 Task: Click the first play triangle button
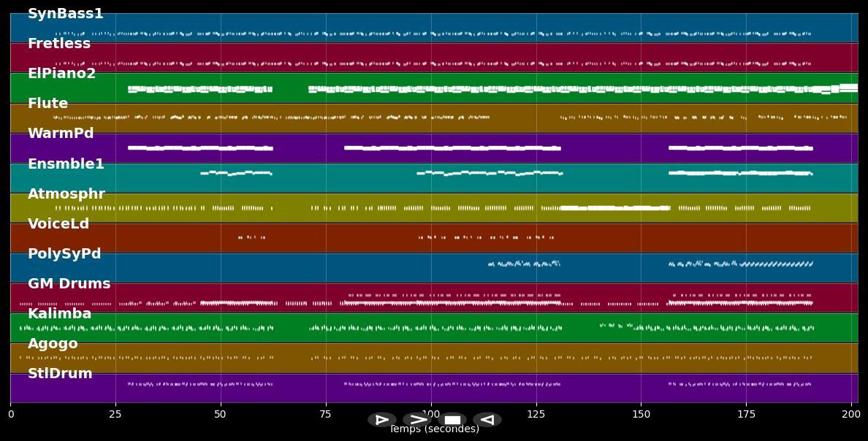(381, 420)
